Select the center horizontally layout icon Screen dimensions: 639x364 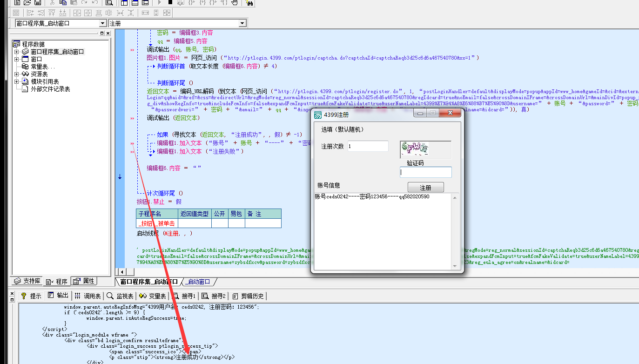(x=77, y=13)
